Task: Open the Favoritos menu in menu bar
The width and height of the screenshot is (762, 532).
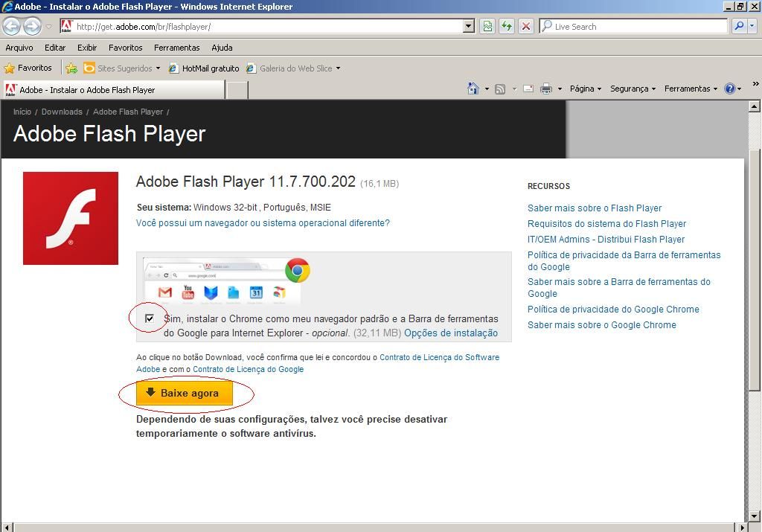Action: [125, 48]
